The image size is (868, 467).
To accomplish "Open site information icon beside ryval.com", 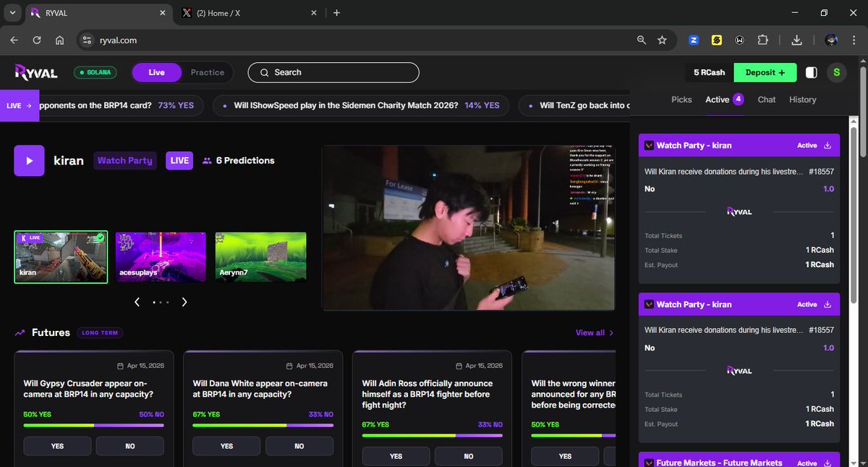I will point(87,41).
